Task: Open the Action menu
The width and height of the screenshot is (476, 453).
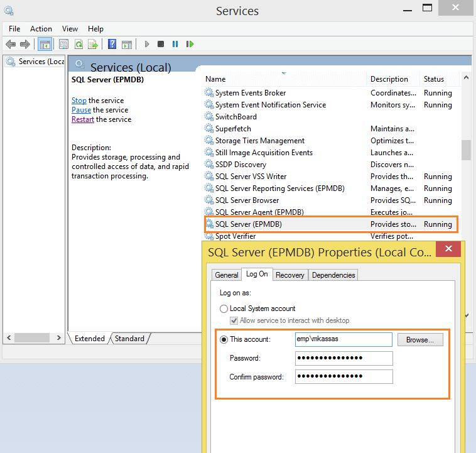Action: click(41, 29)
